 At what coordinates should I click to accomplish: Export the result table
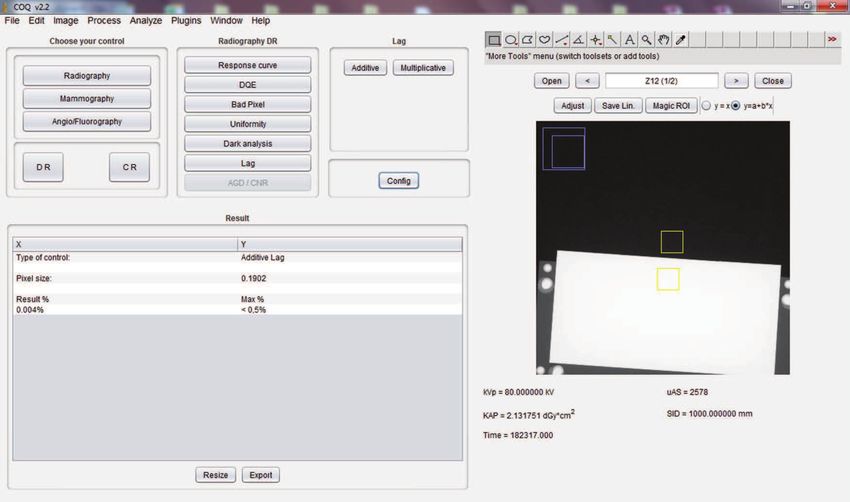pos(261,475)
